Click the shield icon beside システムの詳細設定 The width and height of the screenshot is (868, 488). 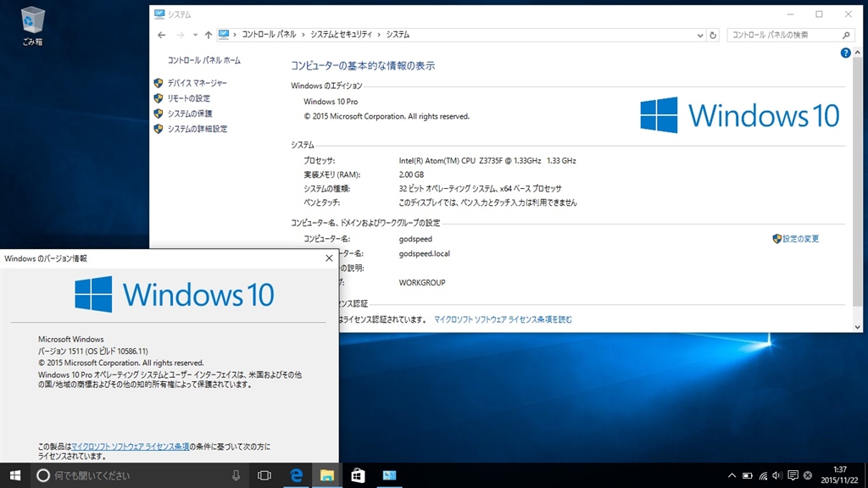tap(159, 129)
